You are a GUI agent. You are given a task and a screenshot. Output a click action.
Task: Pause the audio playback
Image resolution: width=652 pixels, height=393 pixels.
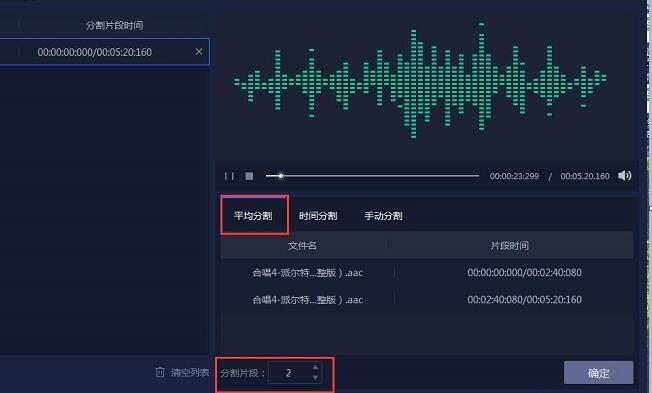point(229,176)
